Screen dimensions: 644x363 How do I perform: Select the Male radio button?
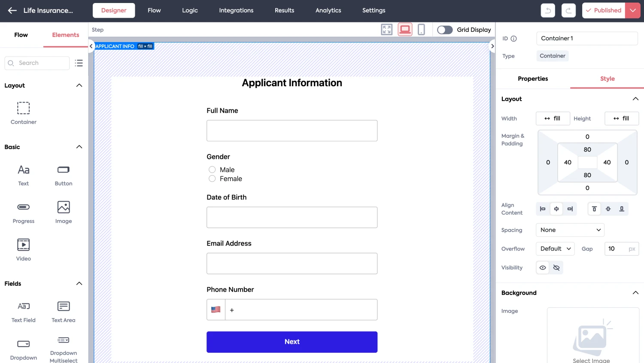click(x=212, y=170)
